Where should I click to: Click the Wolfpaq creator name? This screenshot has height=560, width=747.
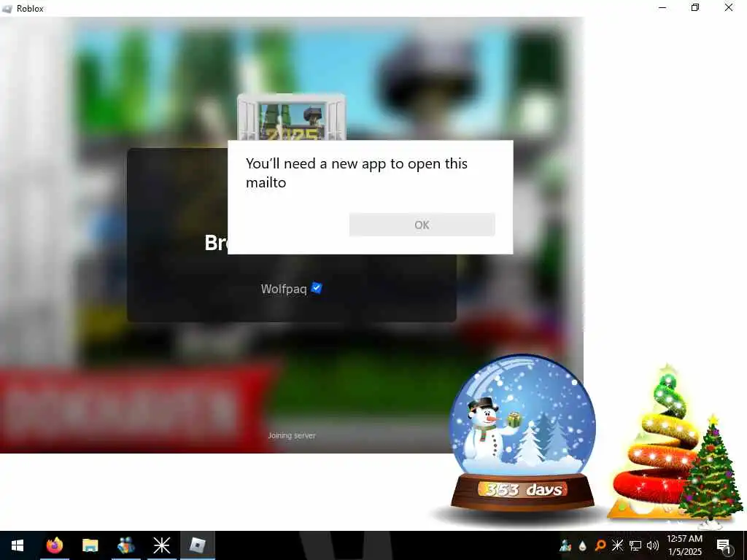pyautogui.click(x=284, y=289)
